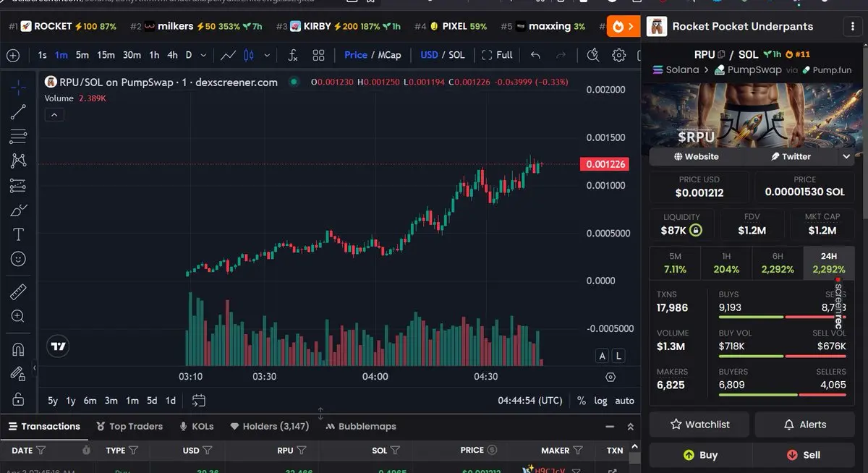This screenshot has width=868, height=473.
Task: Select the text annotation tool
Action: [19, 234]
